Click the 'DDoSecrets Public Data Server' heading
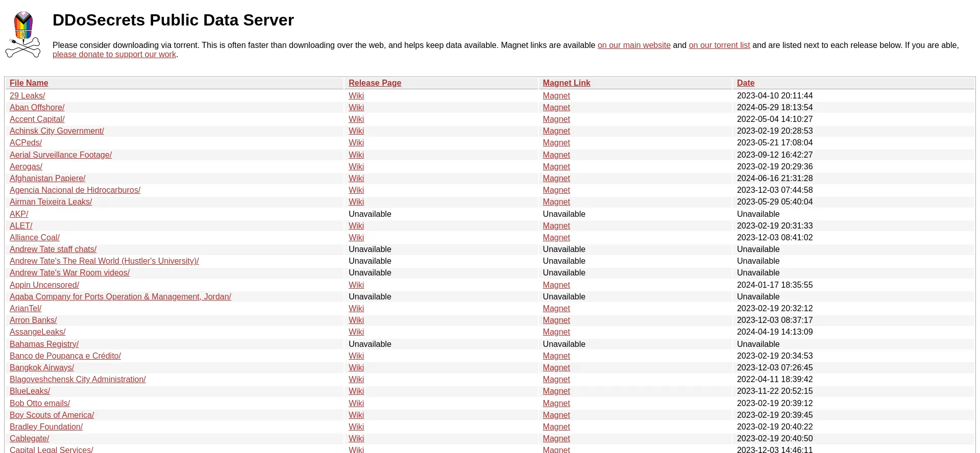 (x=173, y=20)
